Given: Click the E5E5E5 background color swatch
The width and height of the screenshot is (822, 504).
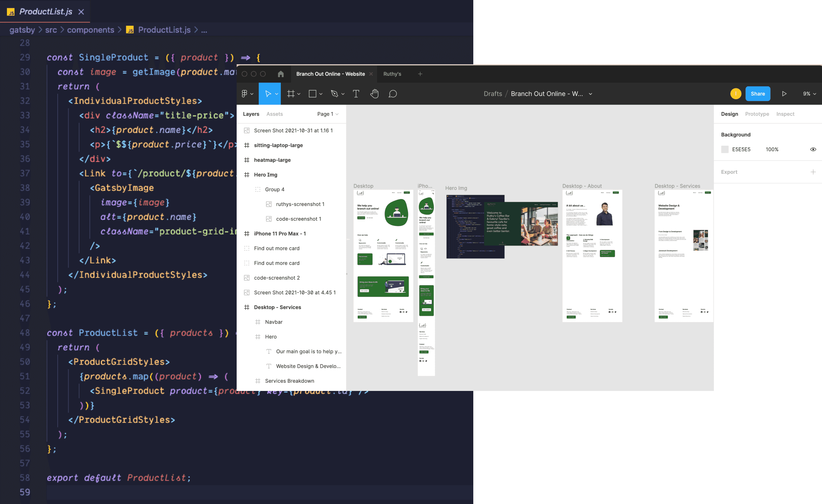Looking at the screenshot, I should click(x=725, y=149).
